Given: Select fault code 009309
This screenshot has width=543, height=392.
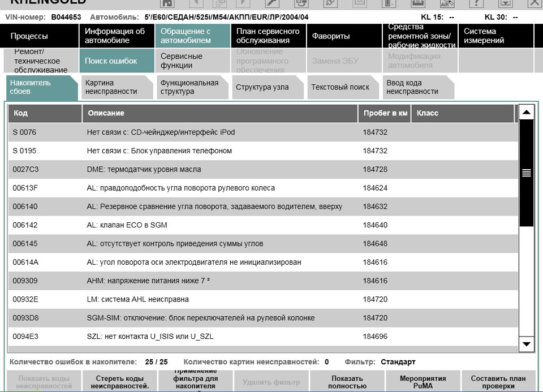Looking at the screenshot, I should [x=25, y=281].
